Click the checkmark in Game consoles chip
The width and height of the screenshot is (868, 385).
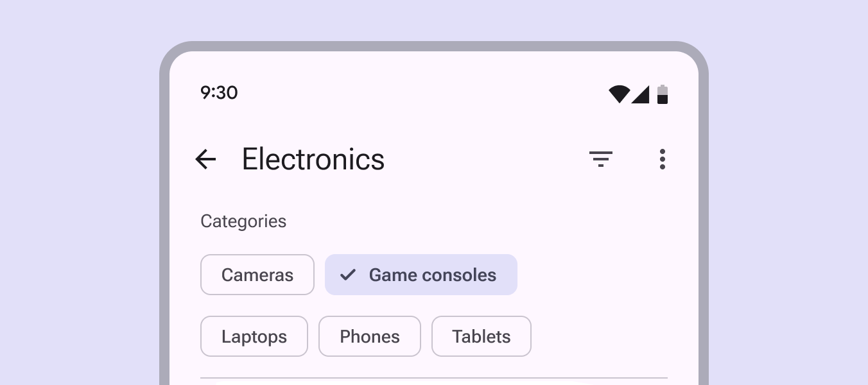pyautogui.click(x=347, y=275)
